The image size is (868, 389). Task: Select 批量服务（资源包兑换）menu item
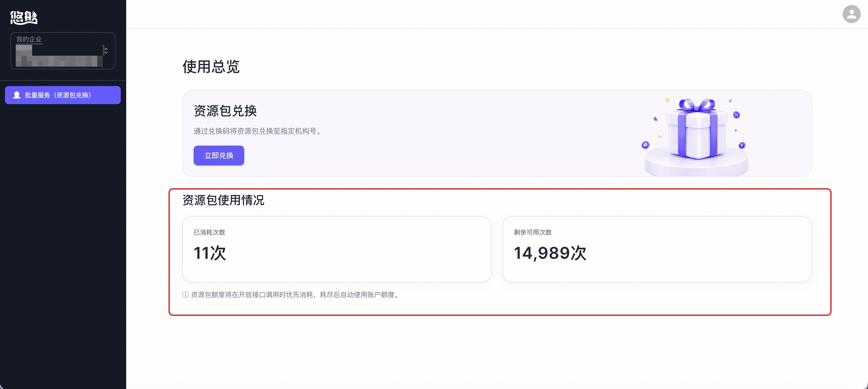click(63, 95)
